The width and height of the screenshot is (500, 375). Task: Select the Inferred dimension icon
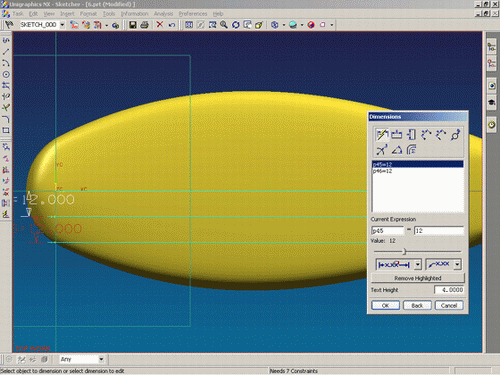(381, 135)
